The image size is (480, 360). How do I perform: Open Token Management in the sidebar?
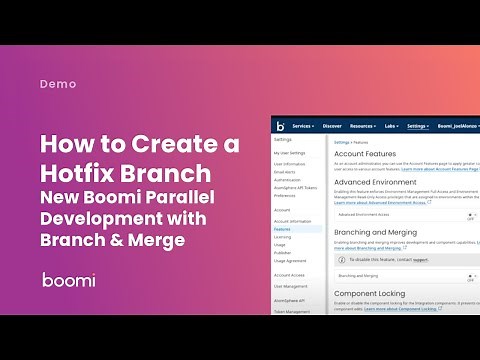(292, 312)
